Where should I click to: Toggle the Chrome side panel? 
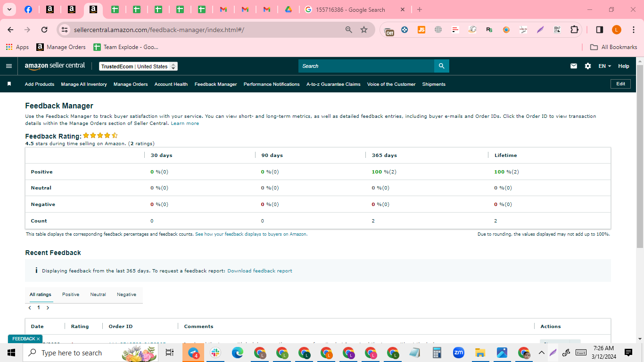[x=600, y=30]
